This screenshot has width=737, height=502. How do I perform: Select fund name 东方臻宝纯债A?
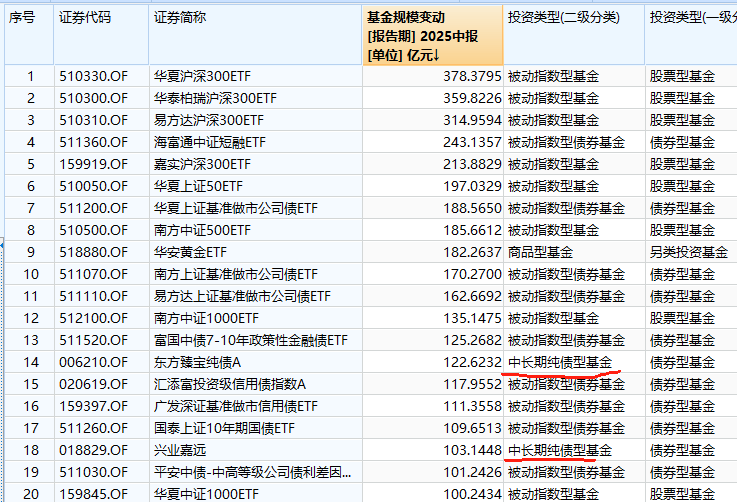click(197, 362)
